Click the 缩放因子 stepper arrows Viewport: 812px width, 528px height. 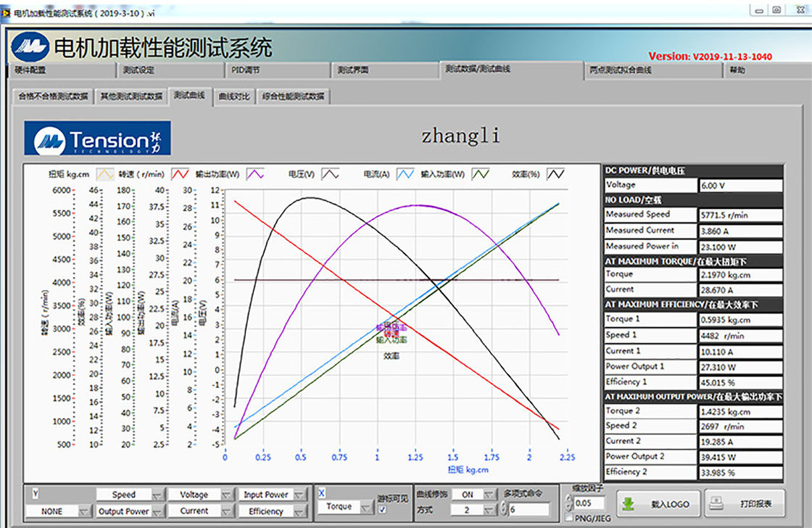pos(568,503)
